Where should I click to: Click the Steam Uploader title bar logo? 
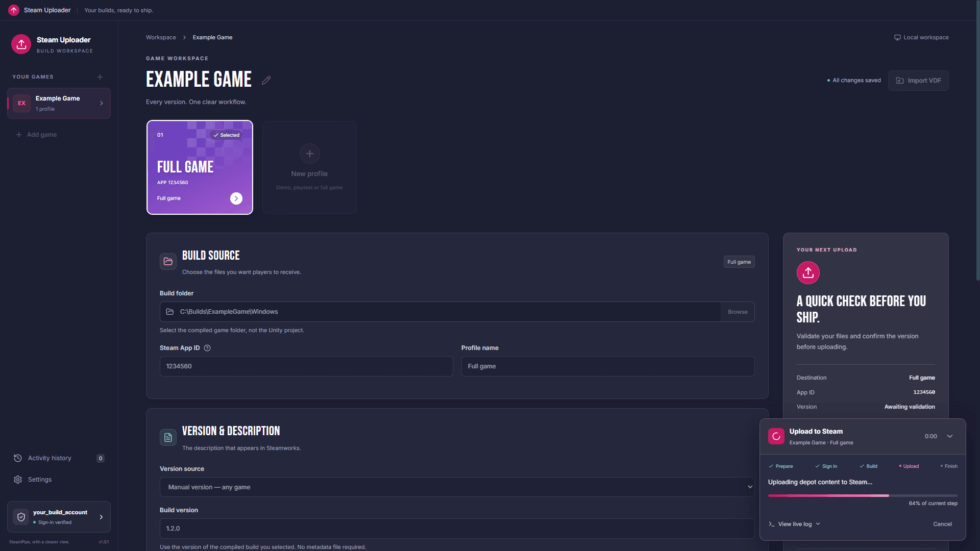tap(14, 10)
